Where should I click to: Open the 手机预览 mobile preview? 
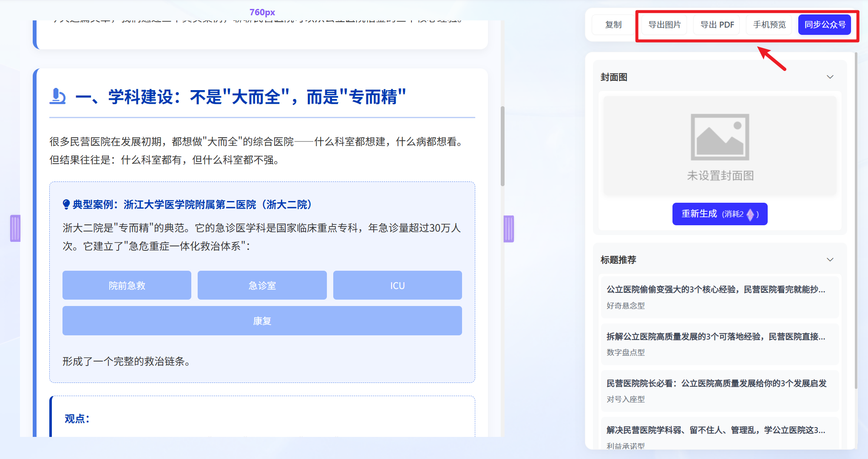(x=769, y=25)
